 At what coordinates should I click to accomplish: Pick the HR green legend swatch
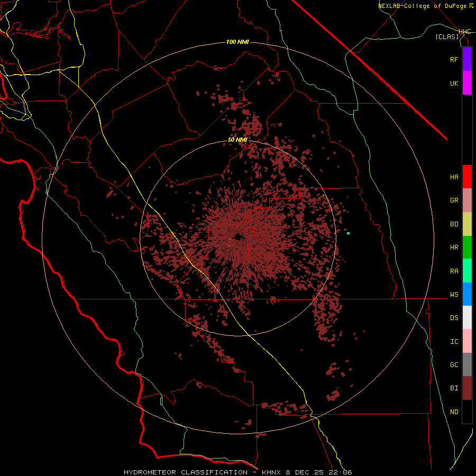(x=467, y=248)
